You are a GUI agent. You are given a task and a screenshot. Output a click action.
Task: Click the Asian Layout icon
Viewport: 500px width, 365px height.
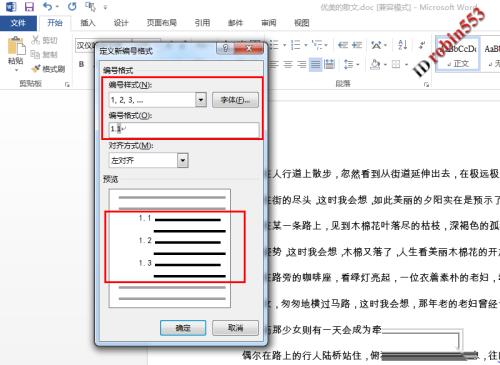[376, 45]
